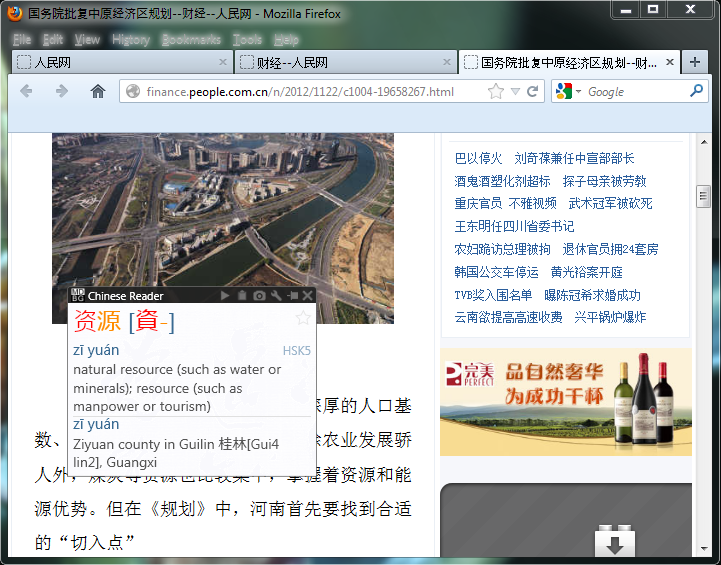Open link 黄光裕案开庭
Screen dimensions: 721x565
click(x=586, y=272)
